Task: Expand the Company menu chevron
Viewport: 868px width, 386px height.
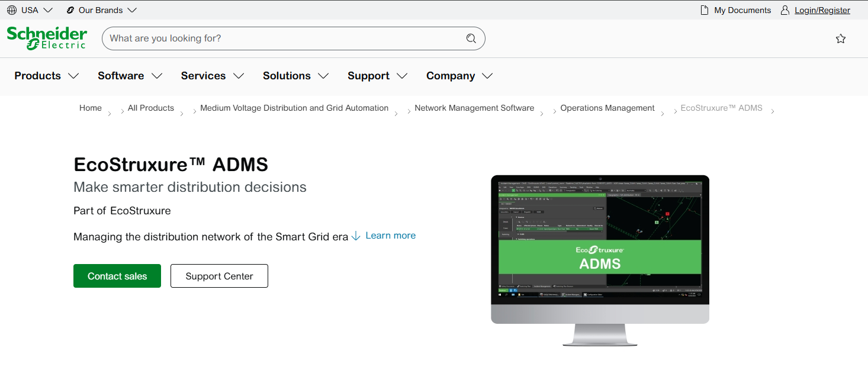Action: click(x=487, y=76)
